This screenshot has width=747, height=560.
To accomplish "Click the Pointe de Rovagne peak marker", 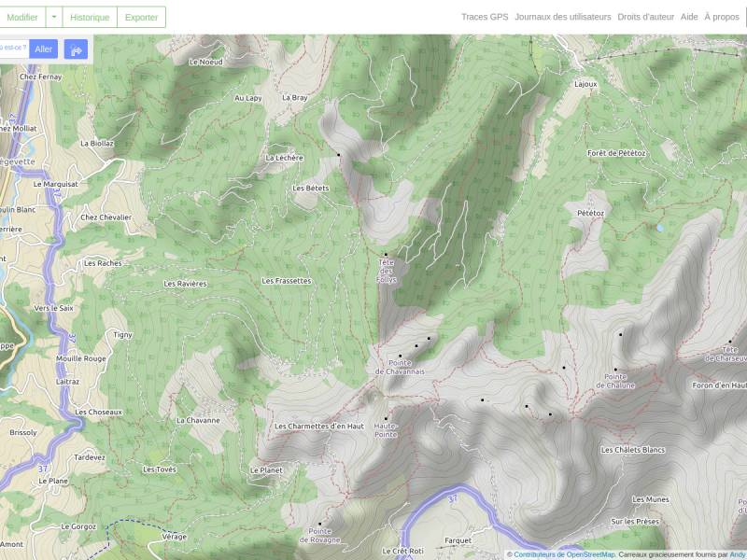I will pyautogui.click(x=319, y=525).
